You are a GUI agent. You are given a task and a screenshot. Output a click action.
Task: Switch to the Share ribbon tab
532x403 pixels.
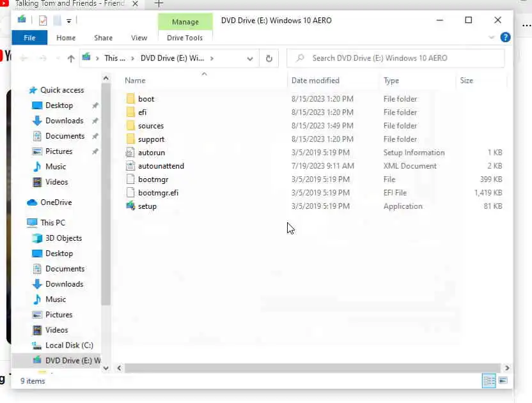103,38
